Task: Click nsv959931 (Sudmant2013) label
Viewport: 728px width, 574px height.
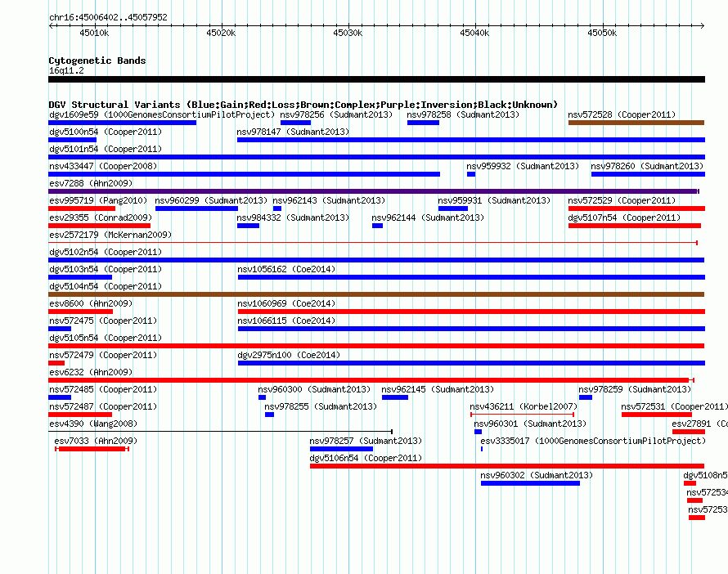Action: tap(494, 200)
